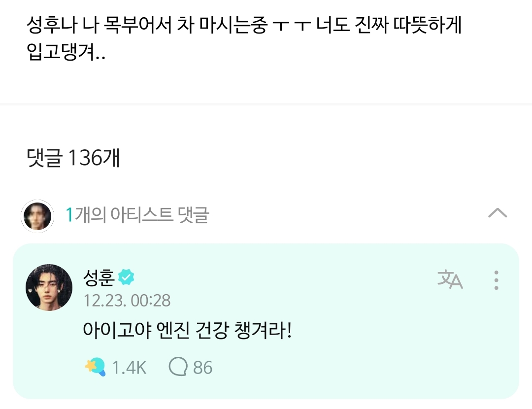Collapse the artist comments section chevron
Image resolution: width=532 pixels, height=409 pixels.
coord(497,213)
